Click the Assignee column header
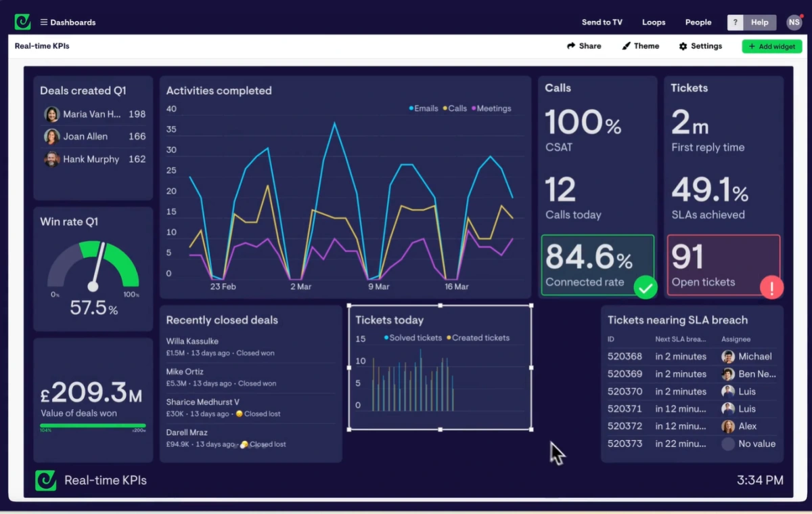 pos(736,339)
